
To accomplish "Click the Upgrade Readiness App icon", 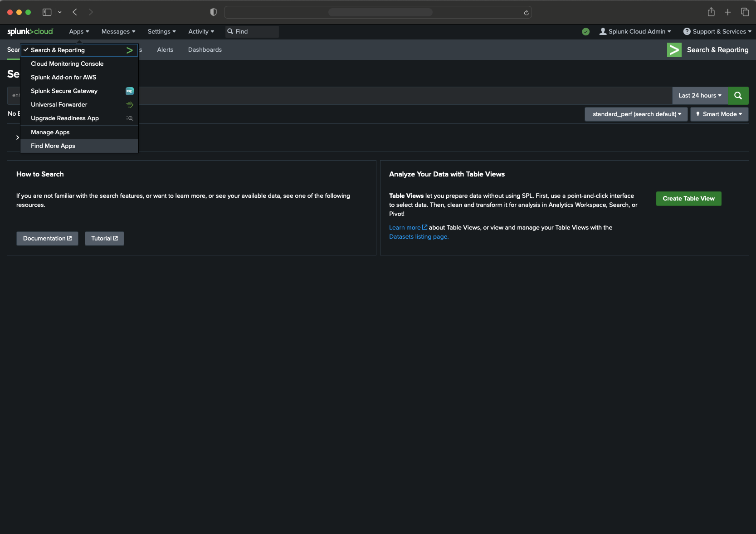I will (x=129, y=118).
